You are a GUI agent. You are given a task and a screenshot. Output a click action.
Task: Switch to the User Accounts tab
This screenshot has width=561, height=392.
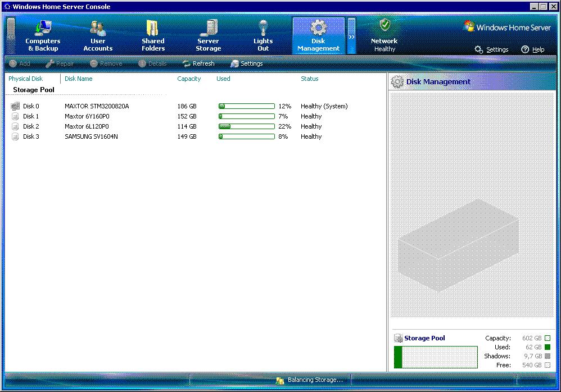[x=98, y=36]
